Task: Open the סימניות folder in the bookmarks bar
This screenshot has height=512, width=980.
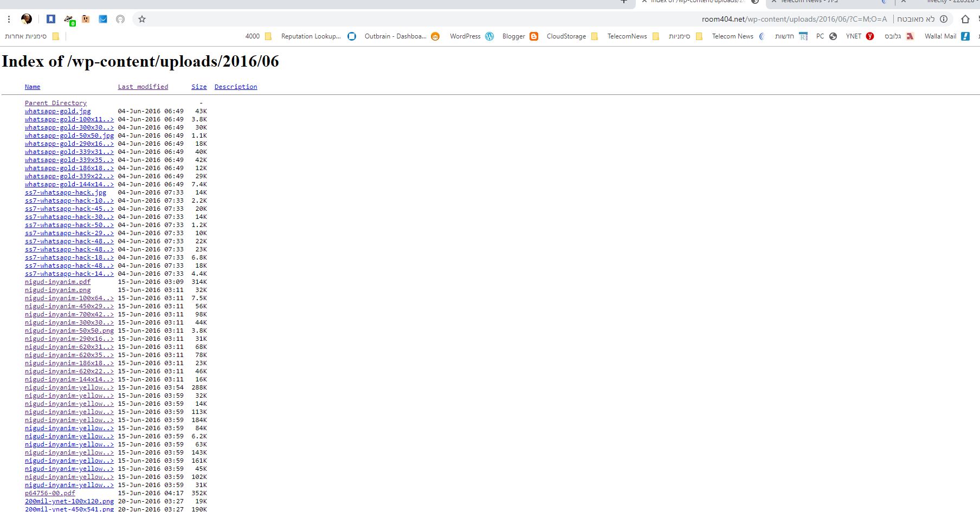Action: tap(686, 36)
